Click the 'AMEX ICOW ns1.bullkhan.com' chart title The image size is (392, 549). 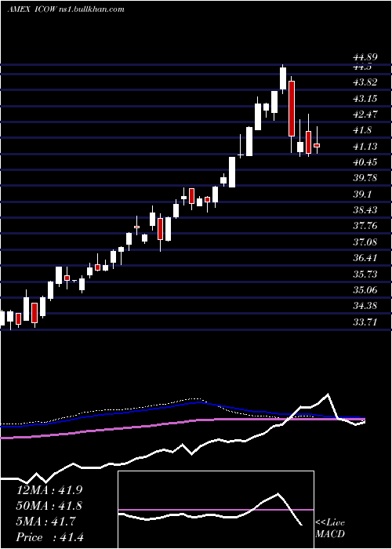coord(66,9)
